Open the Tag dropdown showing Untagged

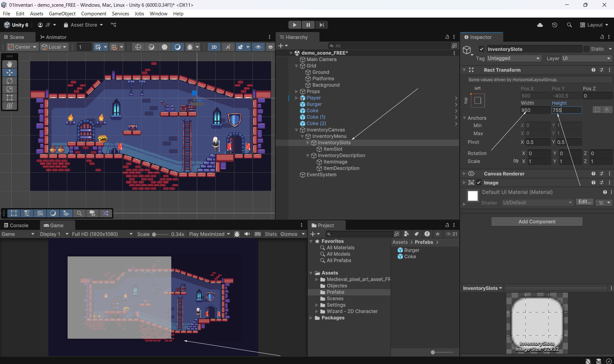tap(513, 58)
